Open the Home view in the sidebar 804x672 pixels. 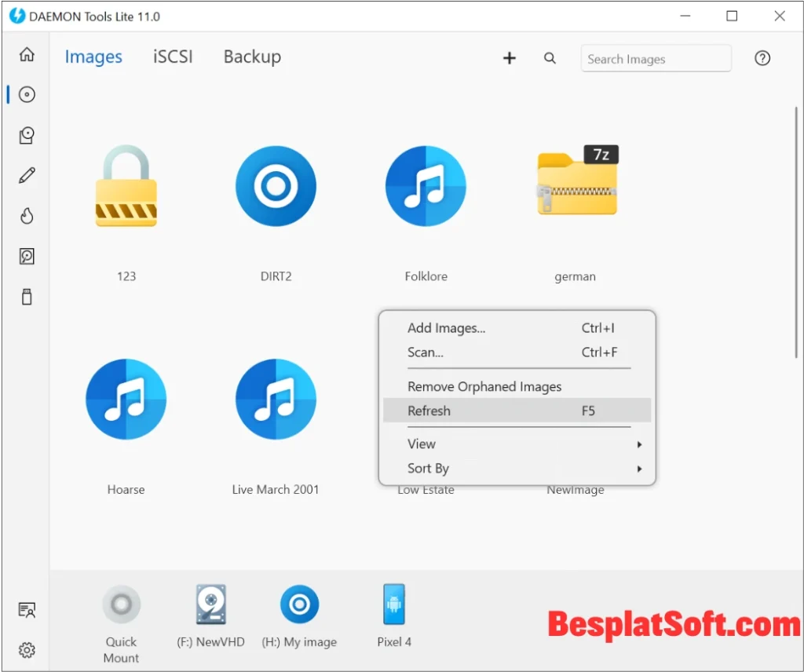point(27,55)
